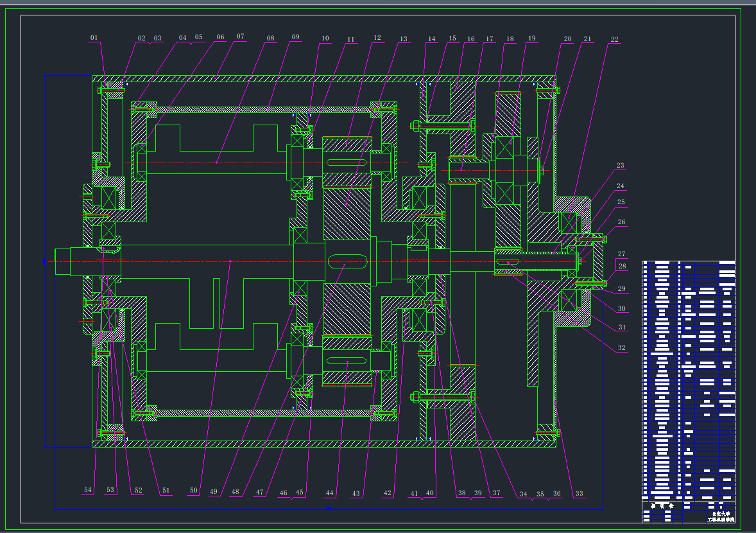Click the callout numbered 49
The width and height of the screenshot is (756, 533).
213,493
